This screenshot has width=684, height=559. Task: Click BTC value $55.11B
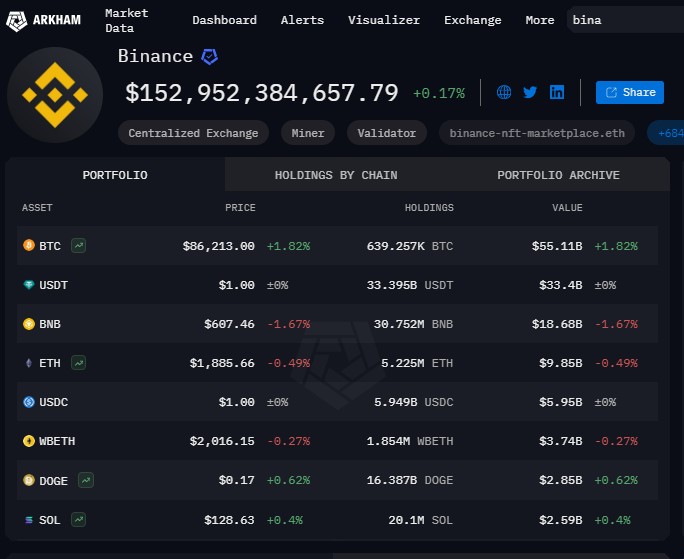[557, 246]
